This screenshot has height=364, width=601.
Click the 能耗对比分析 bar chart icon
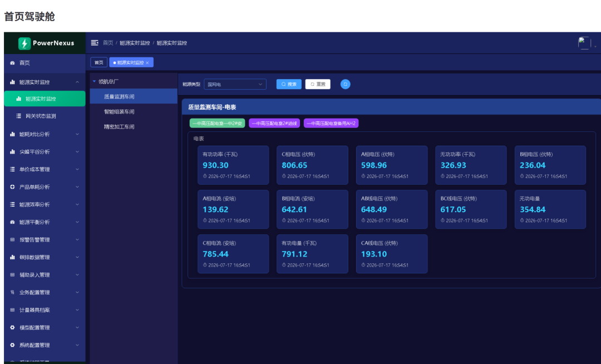[12, 134]
